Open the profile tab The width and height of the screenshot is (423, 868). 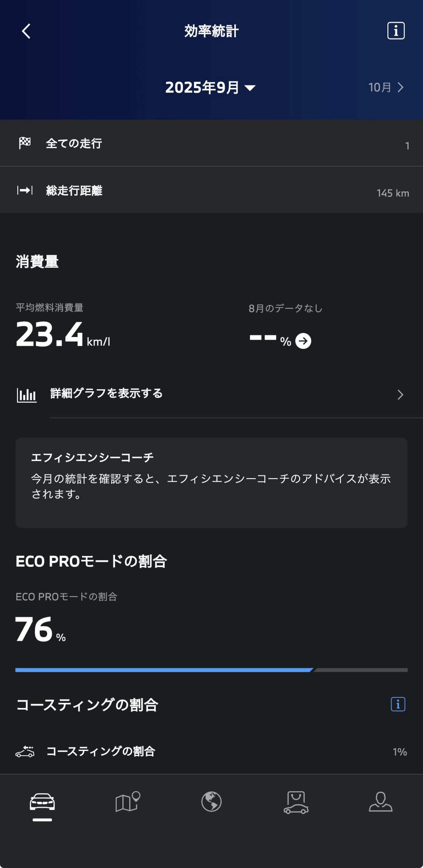(x=381, y=802)
